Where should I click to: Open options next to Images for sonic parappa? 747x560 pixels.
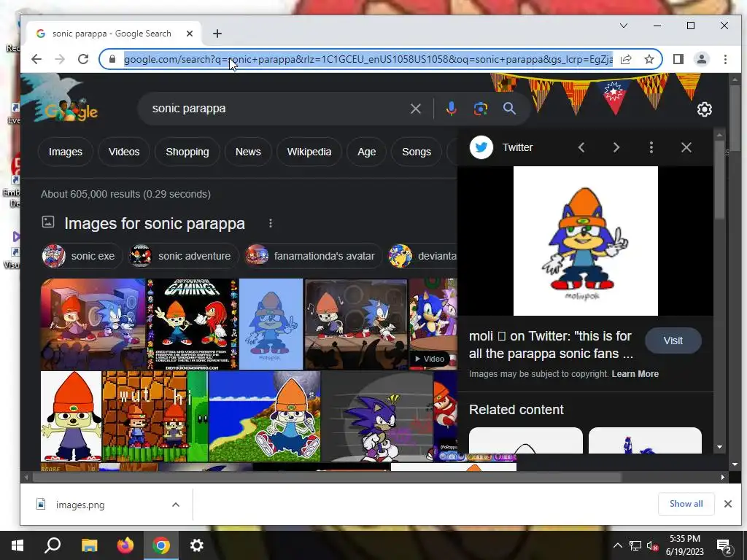[x=271, y=223]
